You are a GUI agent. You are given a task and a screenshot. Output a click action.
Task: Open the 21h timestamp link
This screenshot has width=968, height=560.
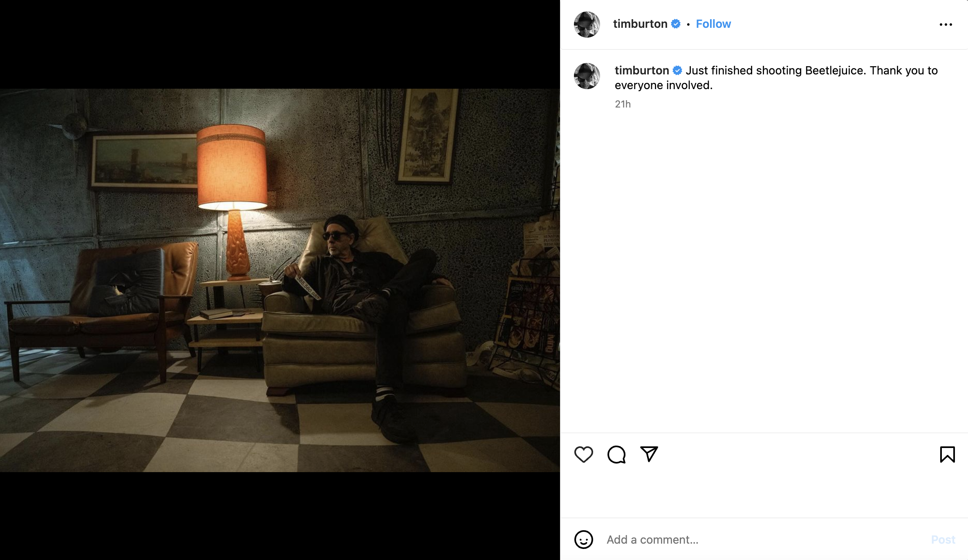click(x=623, y=104)
